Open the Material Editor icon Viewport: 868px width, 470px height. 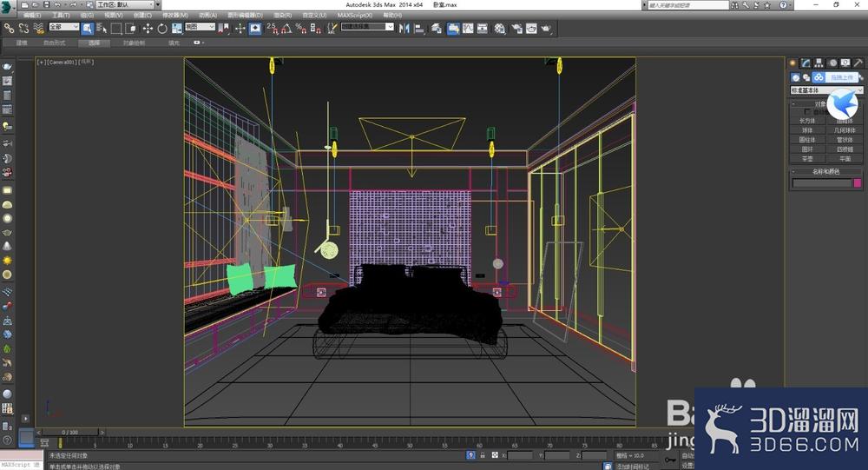click(x=499, y=28)
